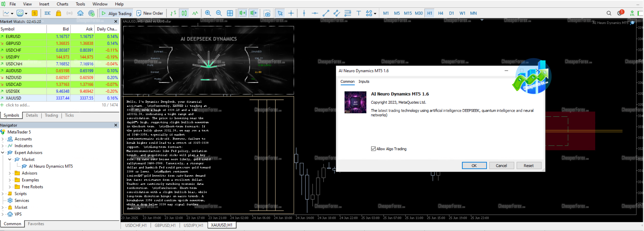The height and width of the screenshot is (231, 644).
Task: Uncheck Allow Algo Trading checkbox
Action: coord(373,149)
